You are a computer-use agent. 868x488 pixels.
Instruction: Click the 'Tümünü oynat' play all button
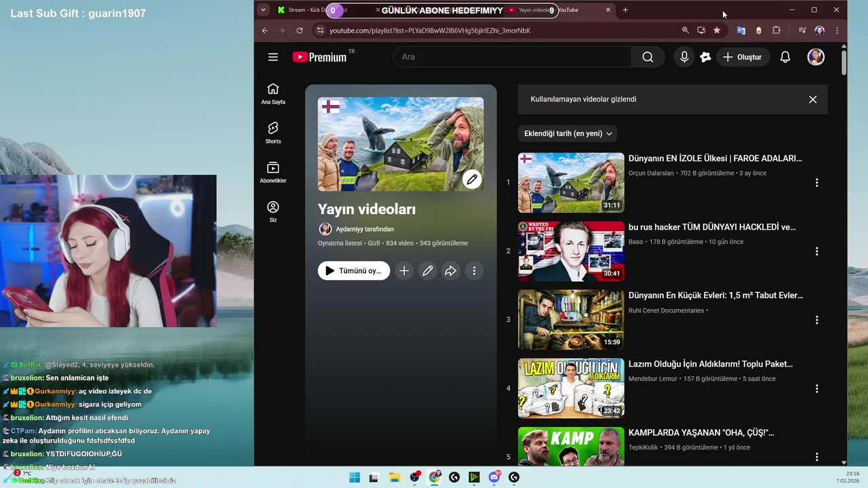(354, 271)
